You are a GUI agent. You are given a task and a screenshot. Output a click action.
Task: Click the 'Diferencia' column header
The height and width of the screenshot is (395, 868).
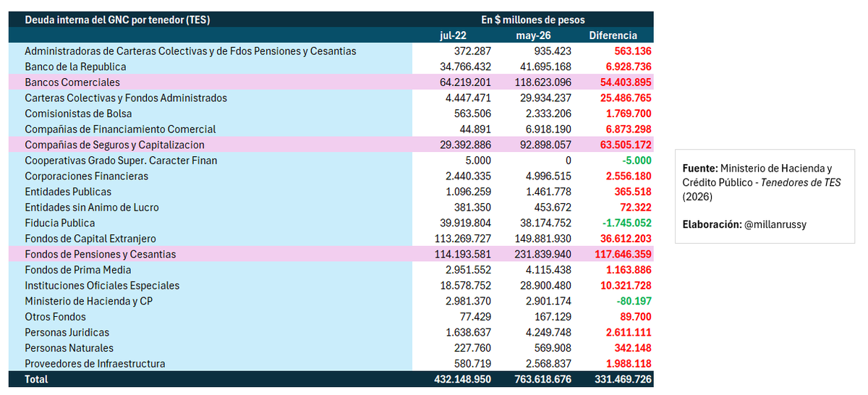pyautogui.click(x=613, y=35)
